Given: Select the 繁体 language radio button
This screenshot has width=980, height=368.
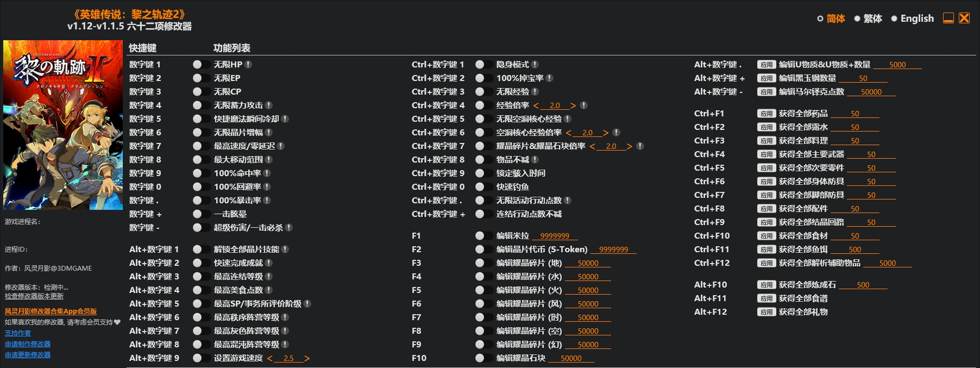Looking at the screenshot, I should [857, 19].
